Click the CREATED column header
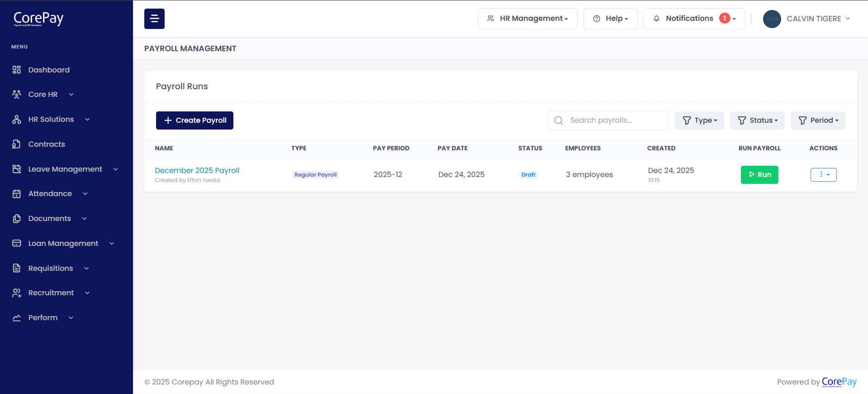Screen dimensions: 868x394 point(661,148)
